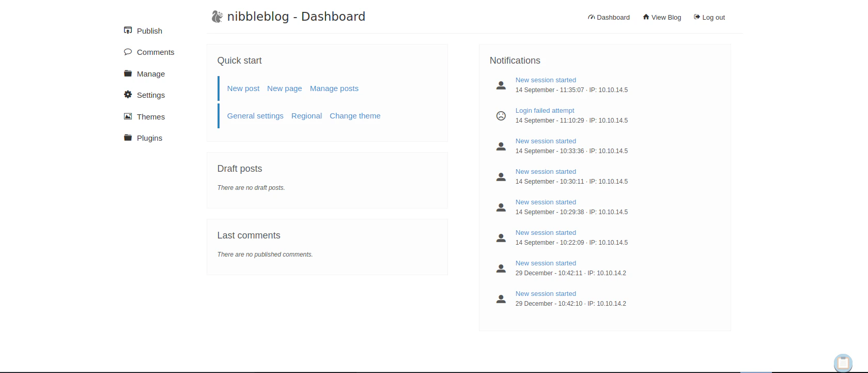Click the View Blog home icon
The height and width of the screenshot is (373, 868).
(646, 17)
